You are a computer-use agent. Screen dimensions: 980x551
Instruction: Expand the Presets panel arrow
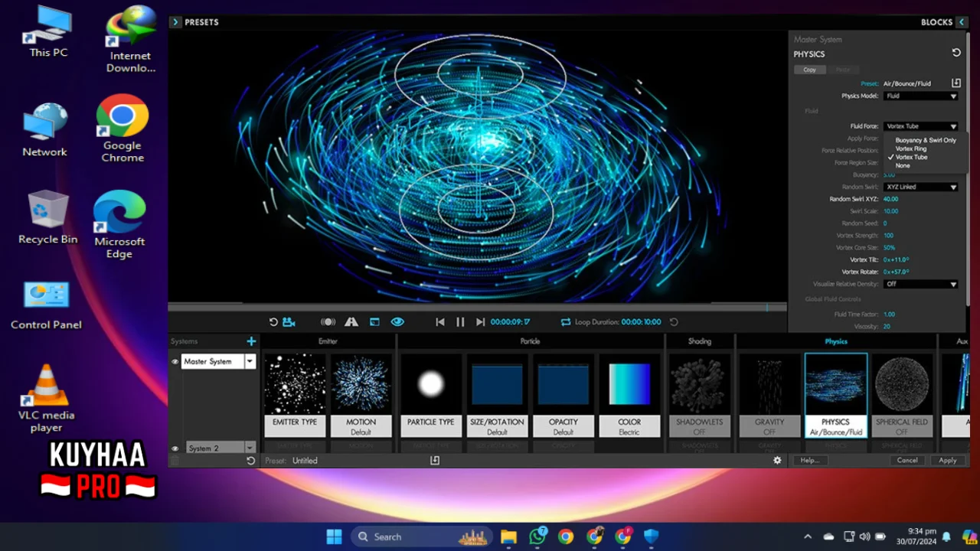click(175, 22)
